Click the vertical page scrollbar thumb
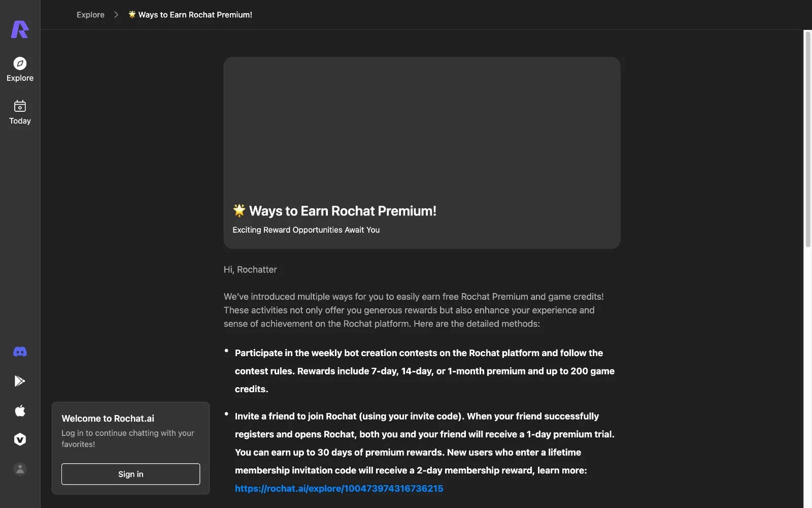Viewport: 812px width, 508px height. (x=808, y=139)
